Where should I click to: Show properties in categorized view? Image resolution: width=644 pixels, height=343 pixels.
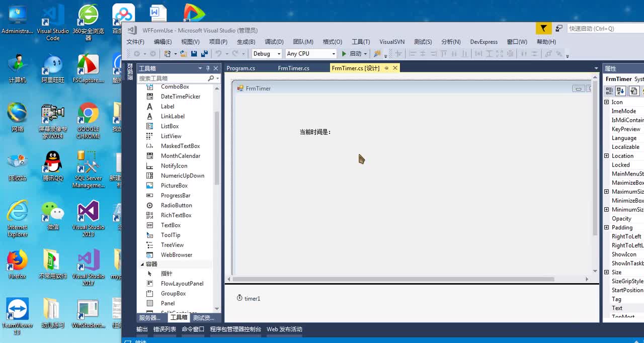coord(609,91)
